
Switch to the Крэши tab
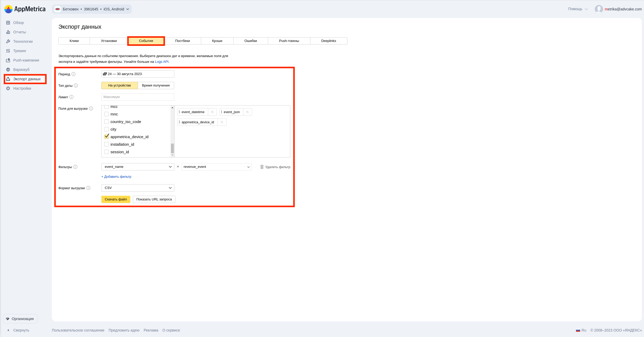217,41
